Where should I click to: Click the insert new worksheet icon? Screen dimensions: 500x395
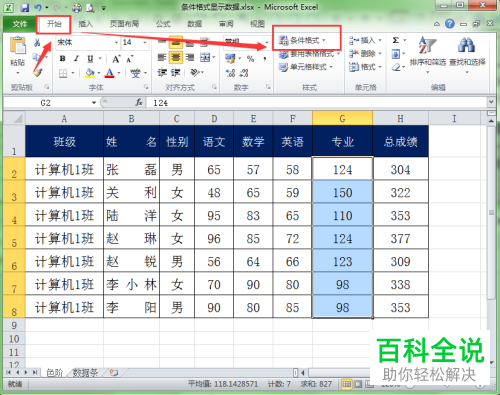(114, 373)
